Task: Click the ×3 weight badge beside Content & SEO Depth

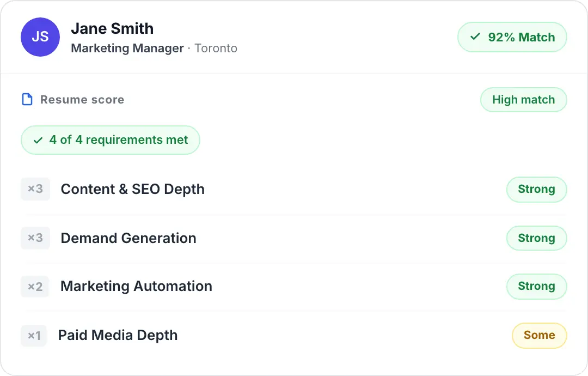Action: pos(35,189)
